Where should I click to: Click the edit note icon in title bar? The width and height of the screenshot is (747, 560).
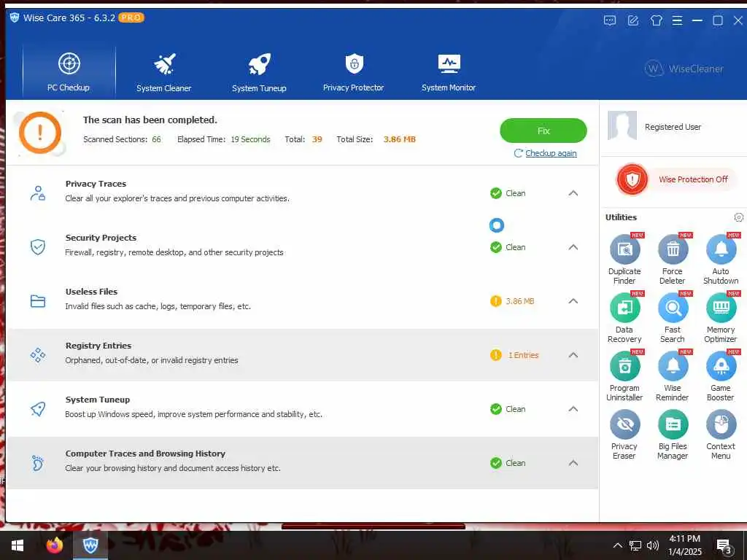633,20
